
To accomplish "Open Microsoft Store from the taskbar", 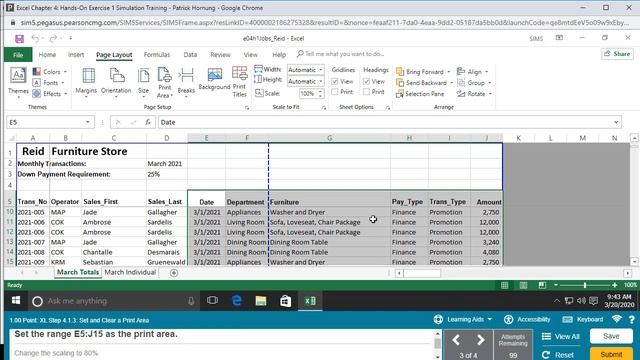I will point(285,301).
